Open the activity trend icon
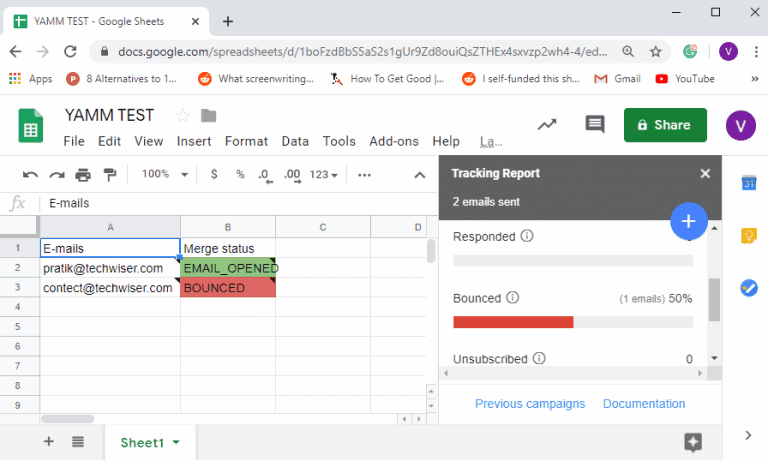This screenshot has width=768, height=461. click(547, 125)
